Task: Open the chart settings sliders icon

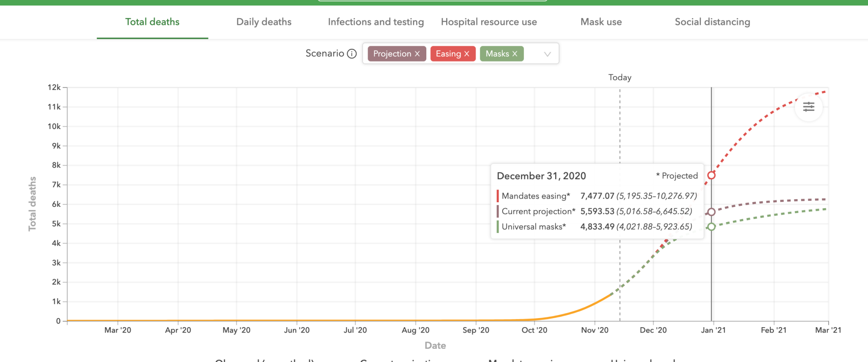Action: point(808,107)
